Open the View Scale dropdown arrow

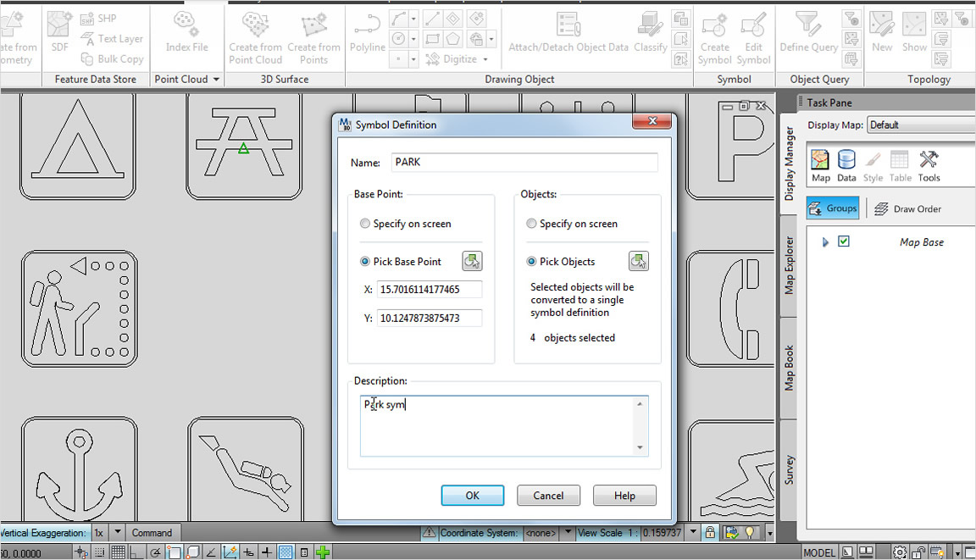pos(693,533)
